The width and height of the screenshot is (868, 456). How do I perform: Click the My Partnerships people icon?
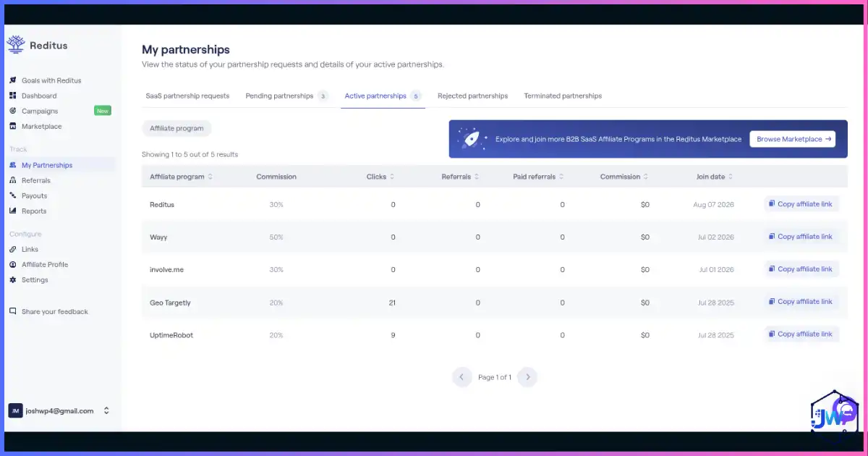click(x=13, y=165)
